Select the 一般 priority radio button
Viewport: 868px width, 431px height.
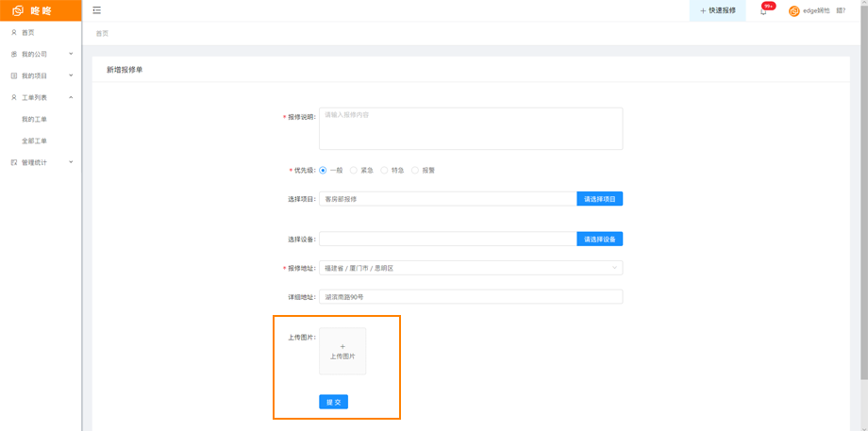323,171
